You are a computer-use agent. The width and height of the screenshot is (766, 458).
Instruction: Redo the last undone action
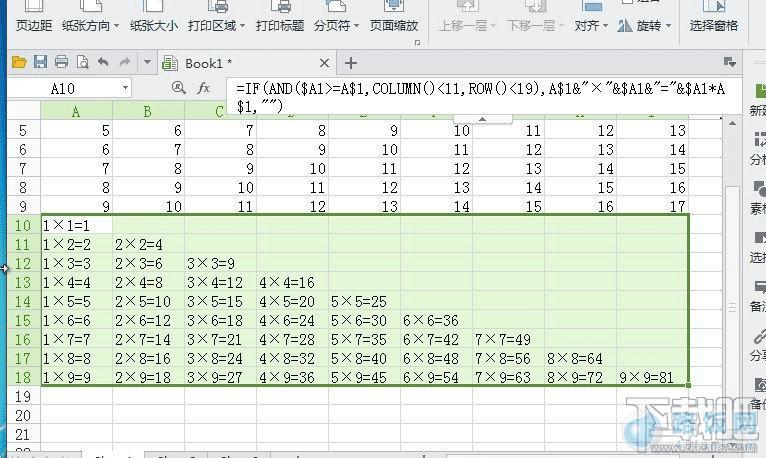[x=125, y=62]
